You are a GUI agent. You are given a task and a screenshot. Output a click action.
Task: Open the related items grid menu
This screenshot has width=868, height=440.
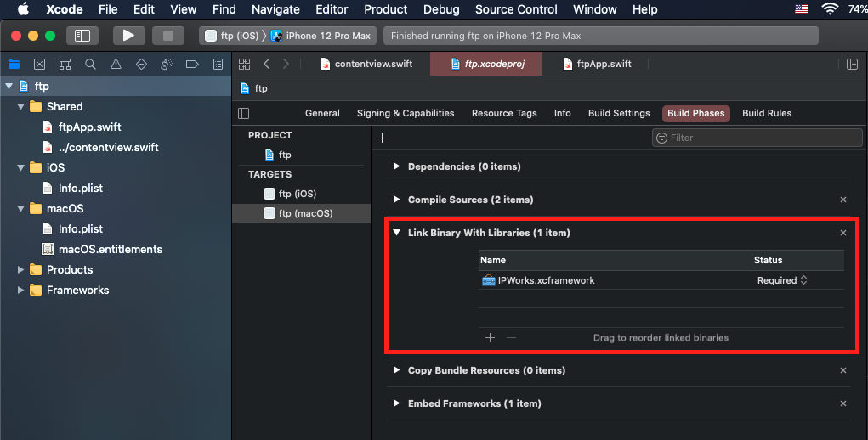point(244,64)
